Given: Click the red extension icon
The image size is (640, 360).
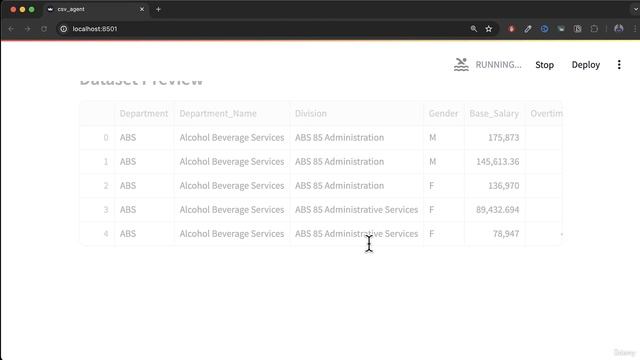Looking at the screenshot, I should tap(511, 29).
